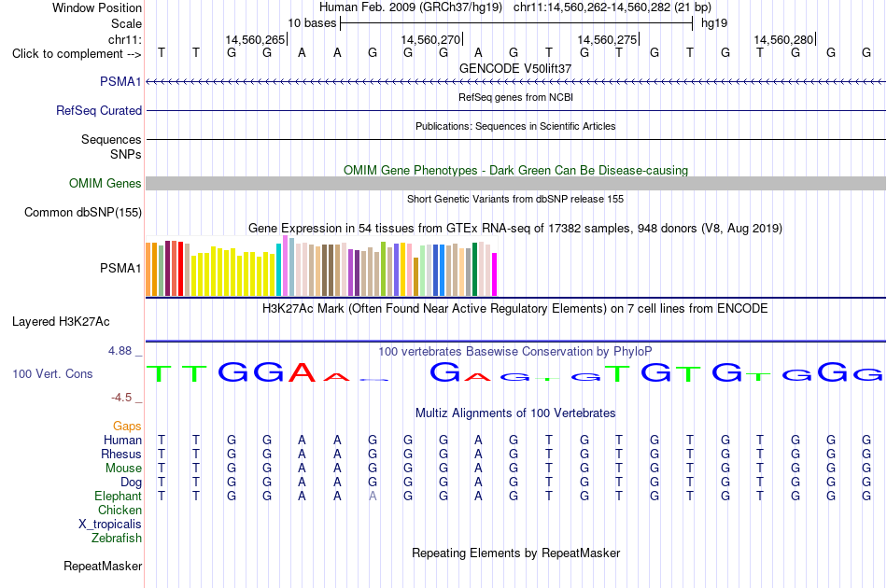
Task: Click the "10 bases" scale bar text
Action: point(312,23)
